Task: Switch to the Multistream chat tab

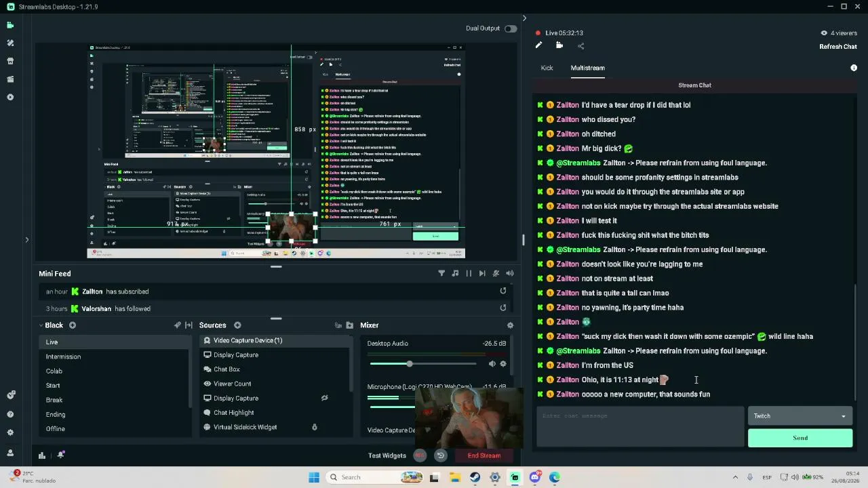Action: click(587, 68)
